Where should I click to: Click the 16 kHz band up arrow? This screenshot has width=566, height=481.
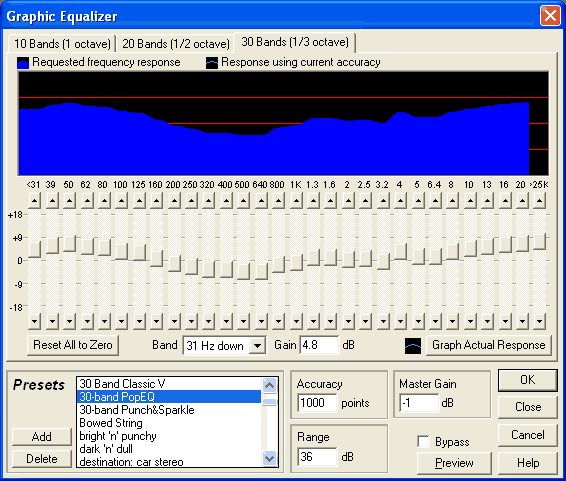[x=505, y=200]
